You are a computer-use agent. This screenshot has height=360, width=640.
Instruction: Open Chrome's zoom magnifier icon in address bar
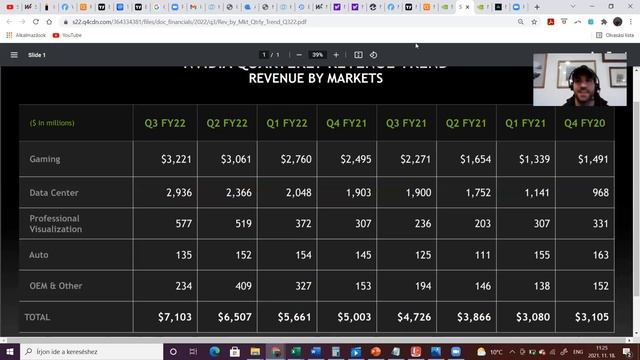pyautogui.click(x=520, y=22)
